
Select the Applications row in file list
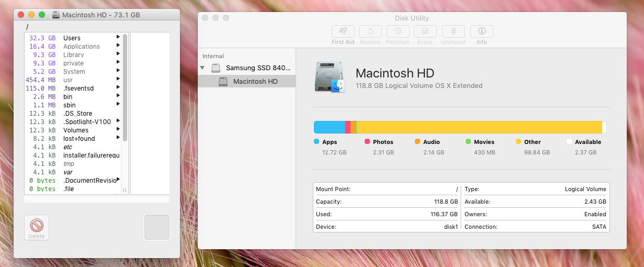click(73, 46)
